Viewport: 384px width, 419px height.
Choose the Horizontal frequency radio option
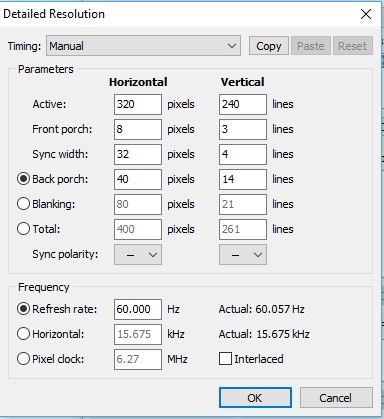point(23,334)
